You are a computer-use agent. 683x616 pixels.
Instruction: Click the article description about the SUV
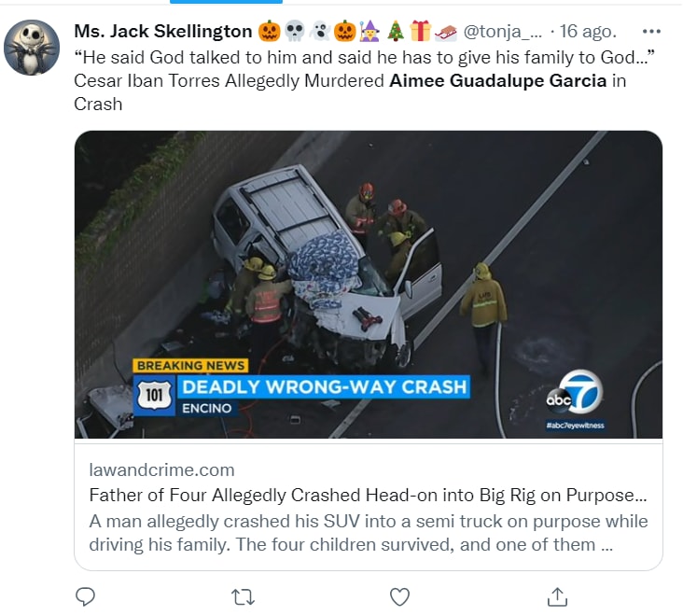coord(368,532)
